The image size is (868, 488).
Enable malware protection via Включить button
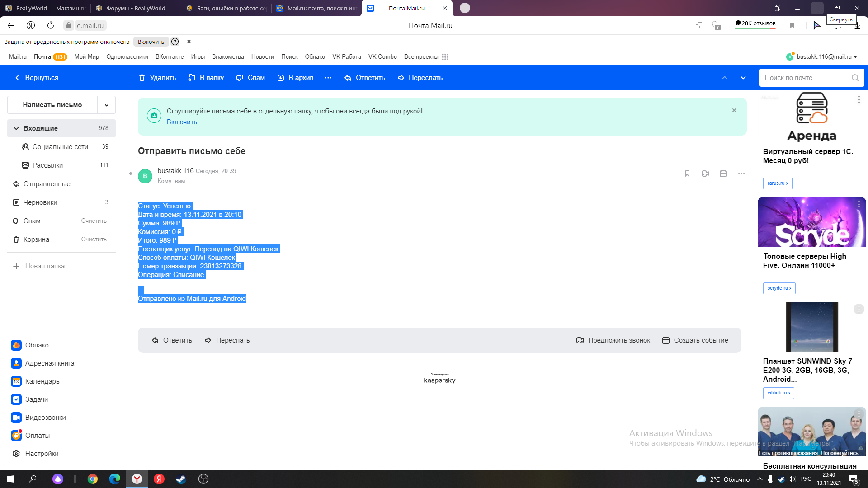tap(151, 42)
